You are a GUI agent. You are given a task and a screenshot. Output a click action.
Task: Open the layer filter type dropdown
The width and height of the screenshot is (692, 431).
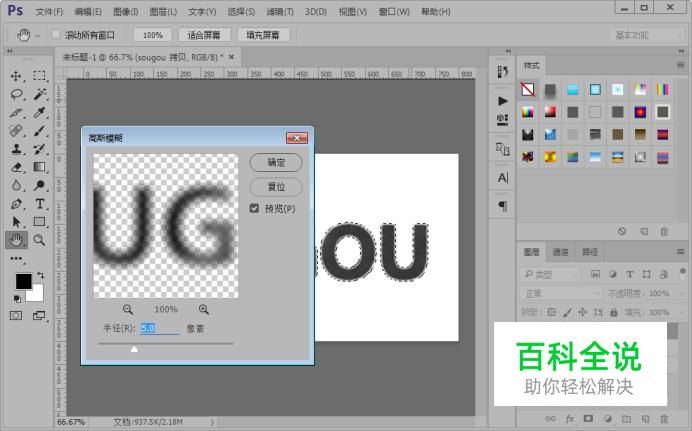click(550, 274)
